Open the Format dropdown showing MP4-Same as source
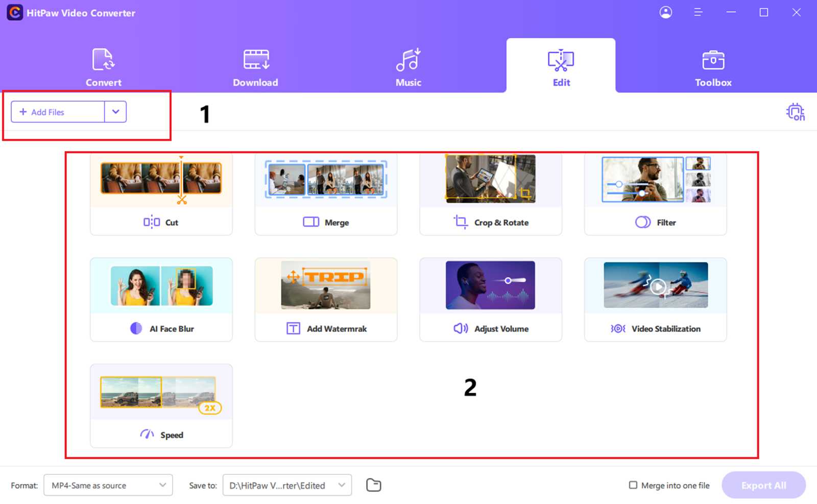 tap(108, 485)
